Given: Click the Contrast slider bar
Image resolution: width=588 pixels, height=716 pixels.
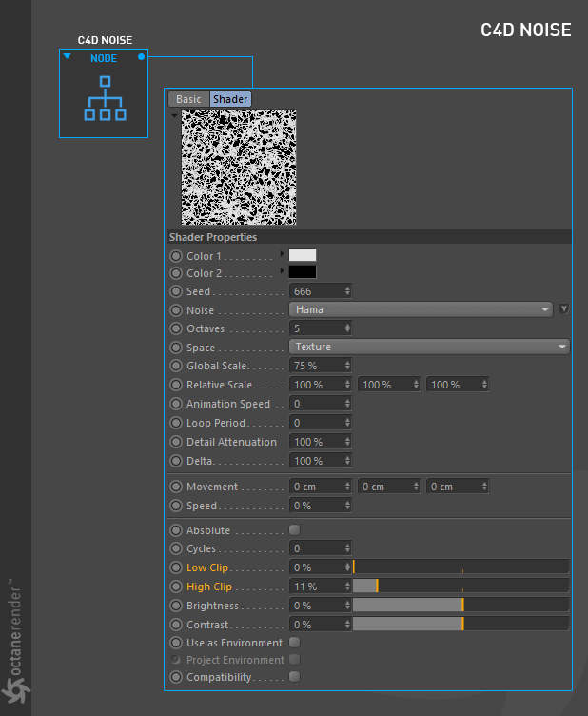Looking at the screenshot, I should point(461,624).
